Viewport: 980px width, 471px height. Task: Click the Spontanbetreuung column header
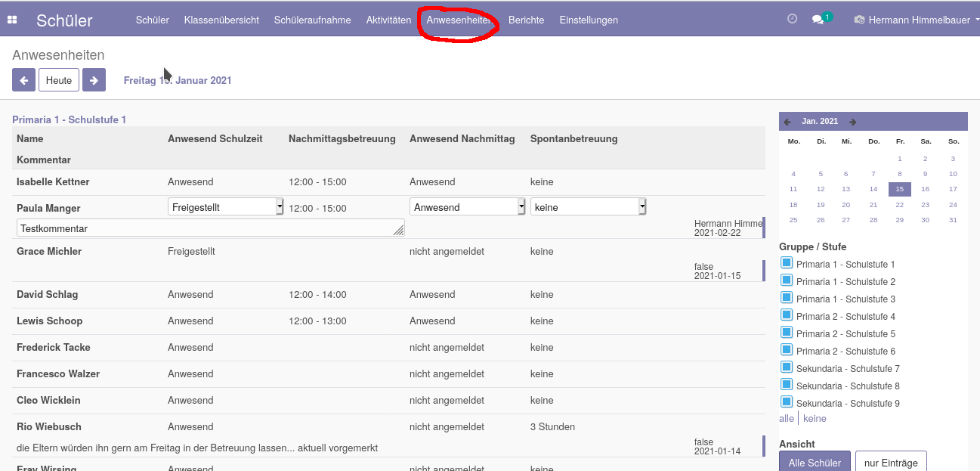pos(574,139)
